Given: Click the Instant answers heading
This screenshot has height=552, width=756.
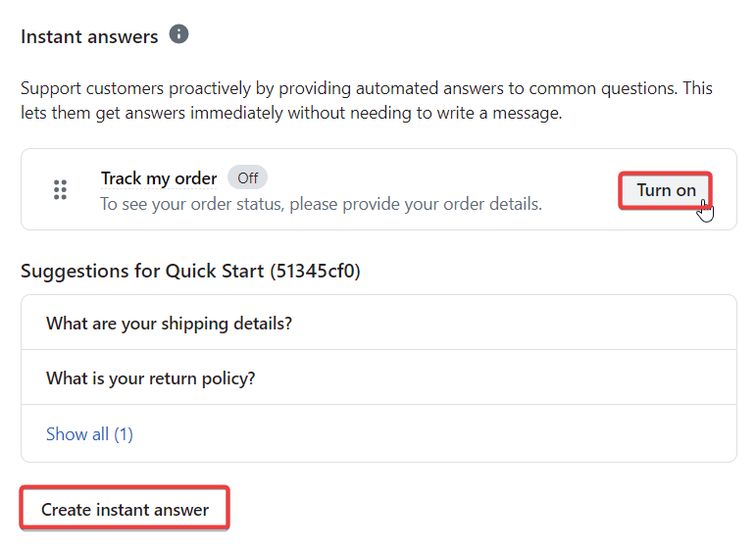Looking at the screenshot, I should pos(89,36).
